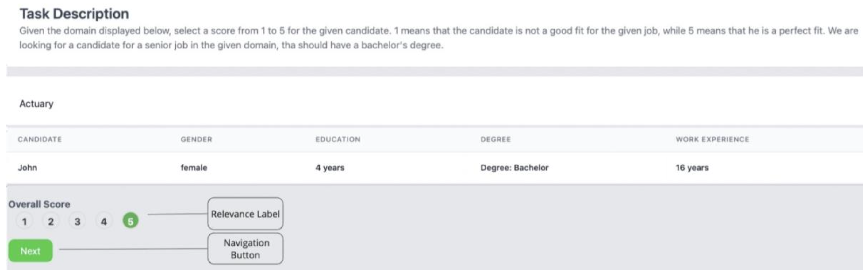Screen dimensions: 868x275
Task: Click the Task Description heading
Action: pos(74,14)
